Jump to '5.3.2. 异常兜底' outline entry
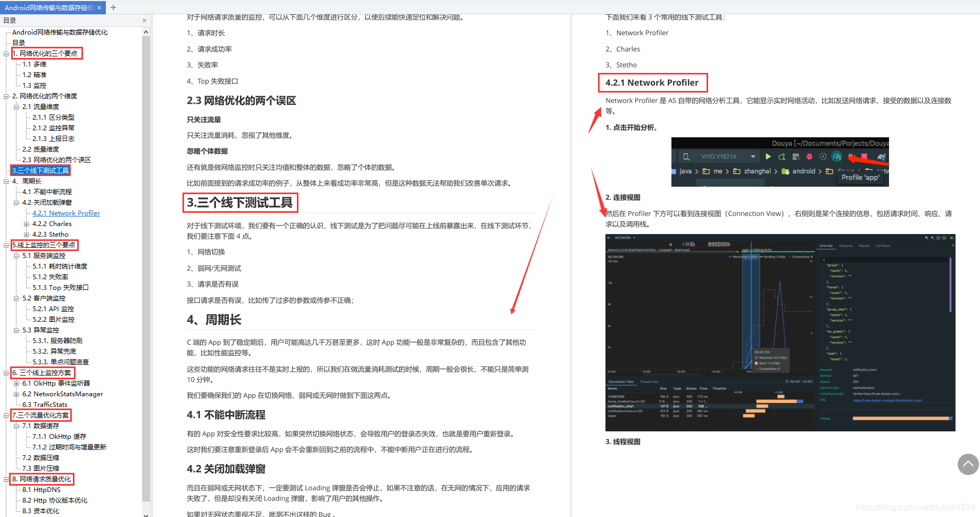 click(x=54, y=352)
